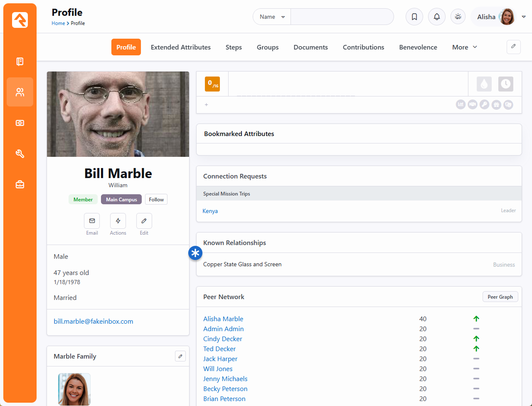Screen dimensions: 532x406
Task: Click the gift badge icon
Action: (496, 105)
